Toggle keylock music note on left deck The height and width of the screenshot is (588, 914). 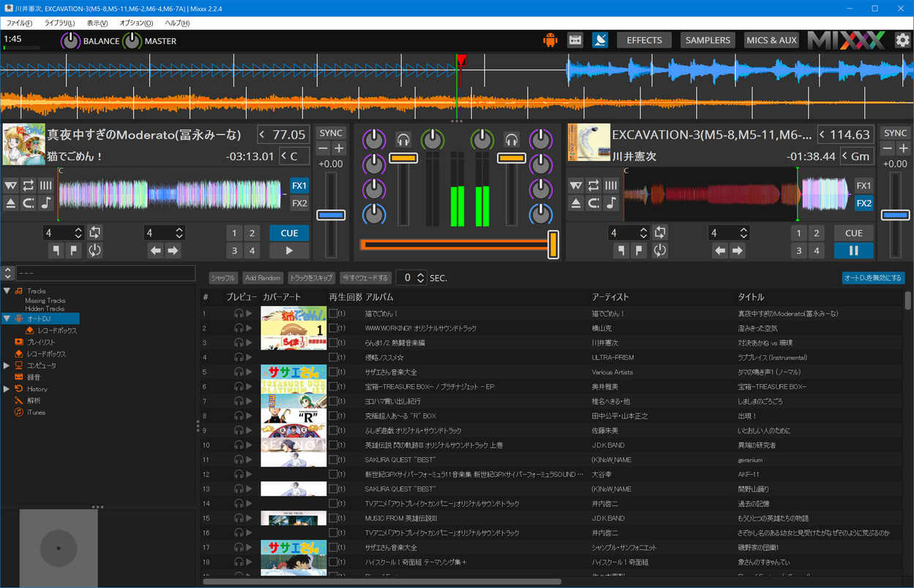46,203
